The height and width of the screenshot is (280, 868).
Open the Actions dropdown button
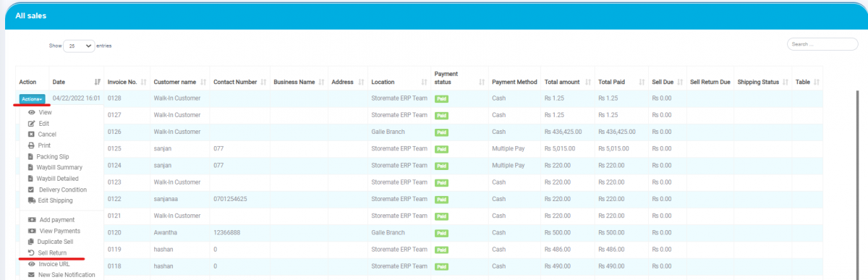[x=32, y=98]
